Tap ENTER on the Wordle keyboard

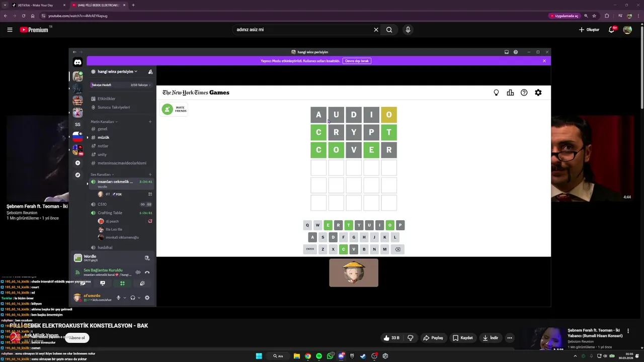[310, 249]
